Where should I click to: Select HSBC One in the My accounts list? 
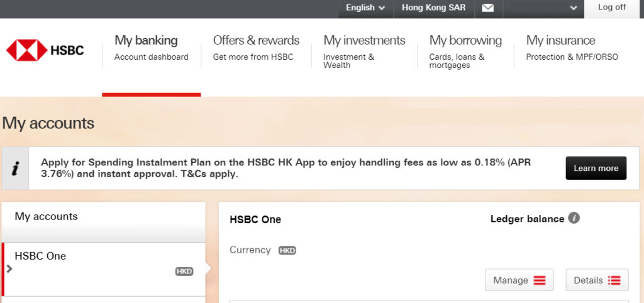[x=41, y=256]
